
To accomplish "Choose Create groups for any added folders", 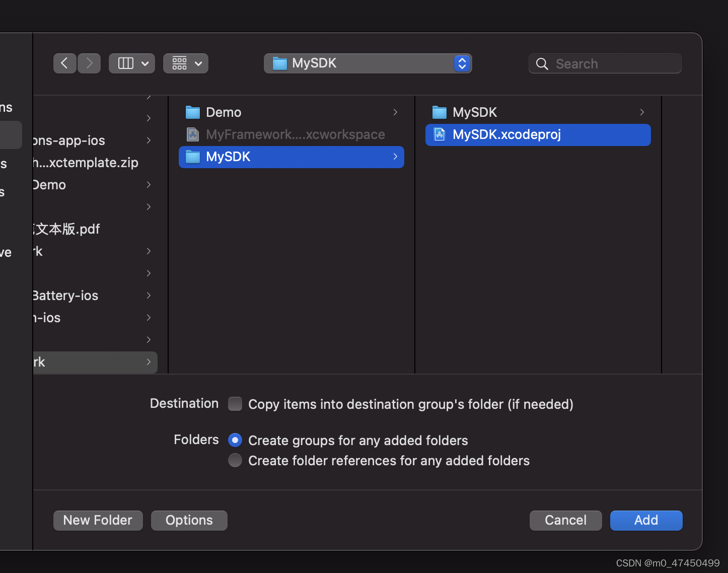I will point(235,440).
